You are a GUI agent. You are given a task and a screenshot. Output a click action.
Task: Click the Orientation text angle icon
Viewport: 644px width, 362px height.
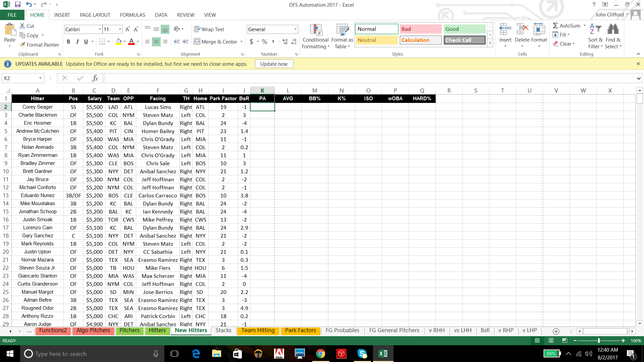coord(177,29)
